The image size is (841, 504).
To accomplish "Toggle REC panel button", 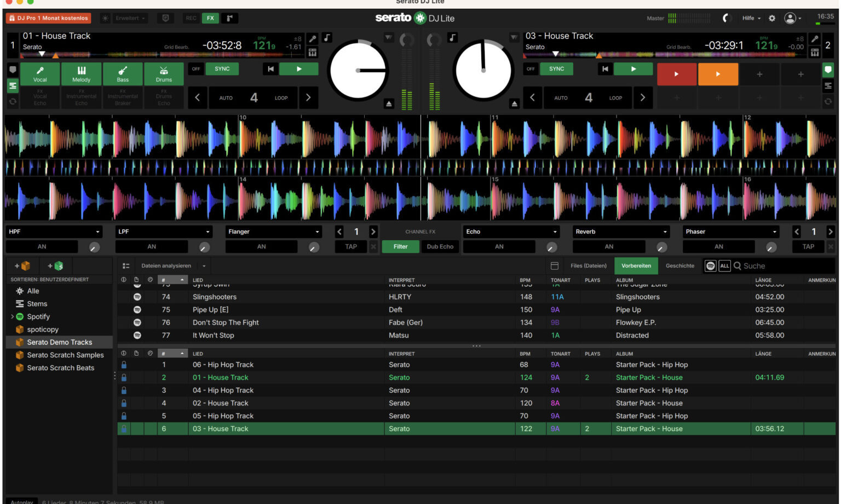I will tap(191, 18).
